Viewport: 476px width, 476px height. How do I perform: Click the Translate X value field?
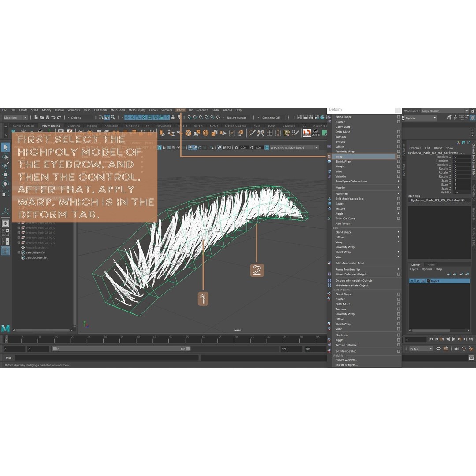(x=462, y=156)
